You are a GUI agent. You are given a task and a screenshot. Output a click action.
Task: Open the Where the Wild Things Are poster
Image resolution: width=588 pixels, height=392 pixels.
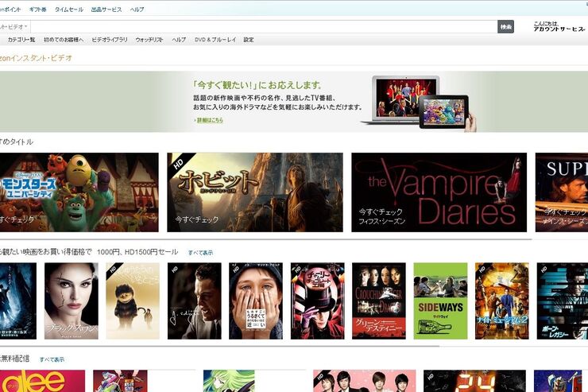(133, 301)
